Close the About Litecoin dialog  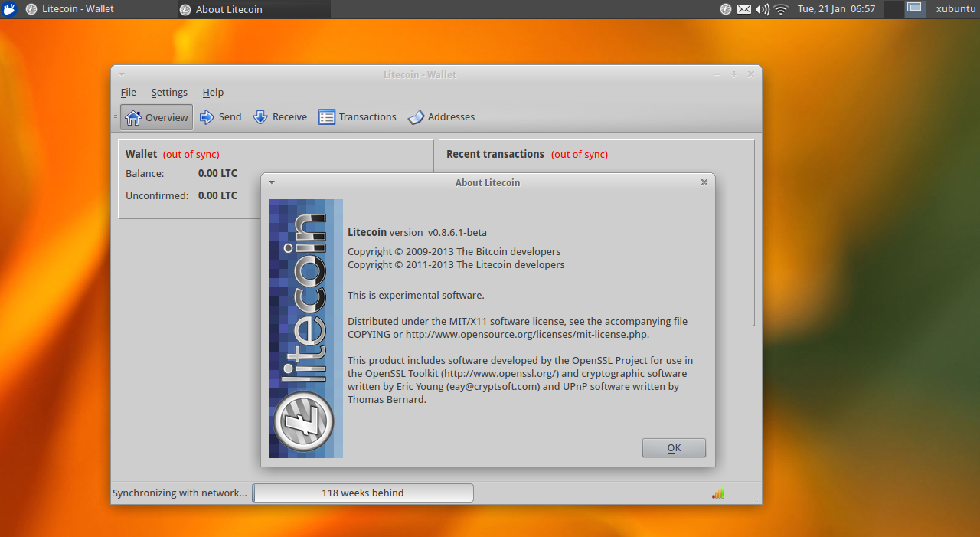coord(704,182)
